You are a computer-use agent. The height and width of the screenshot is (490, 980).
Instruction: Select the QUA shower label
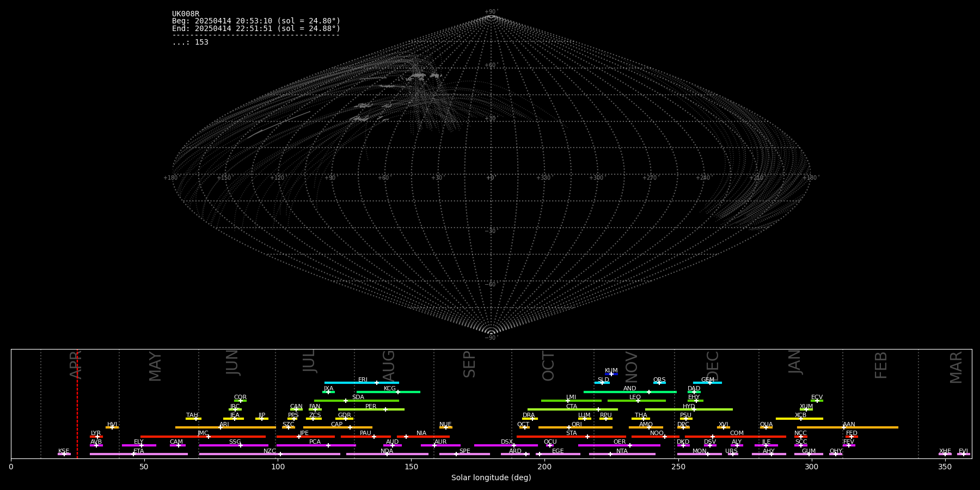pyautogui.click(x=767, y=425)
